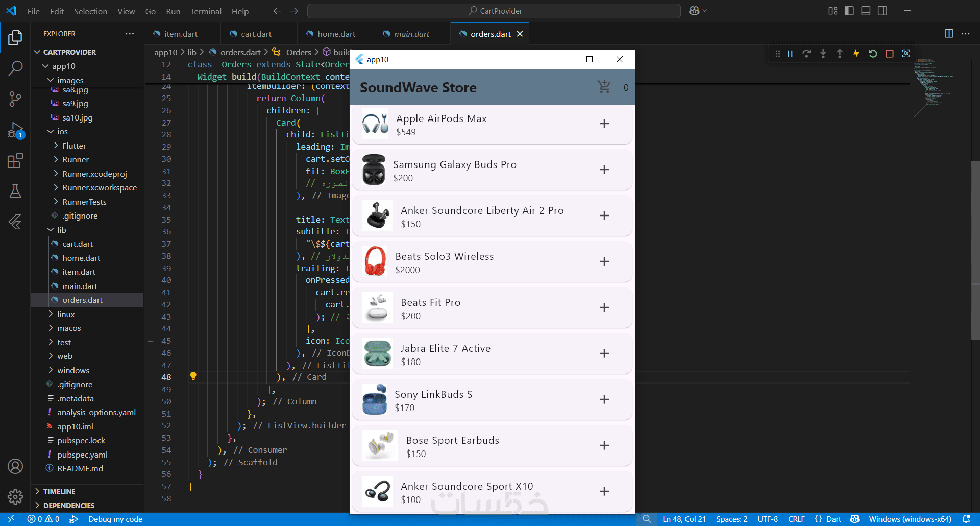This screenshot has height=526, width=980.
Task: Open the File menu
Action: click(34, 11)
